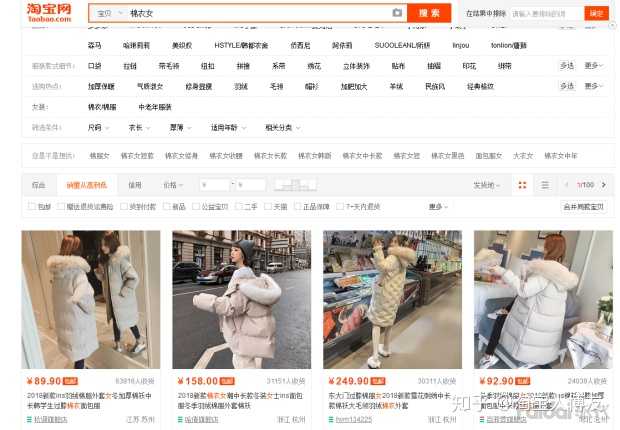Expand 更多 on the 加厚保暖 options row
620x430 pixels.
click(x=594, y=86)
